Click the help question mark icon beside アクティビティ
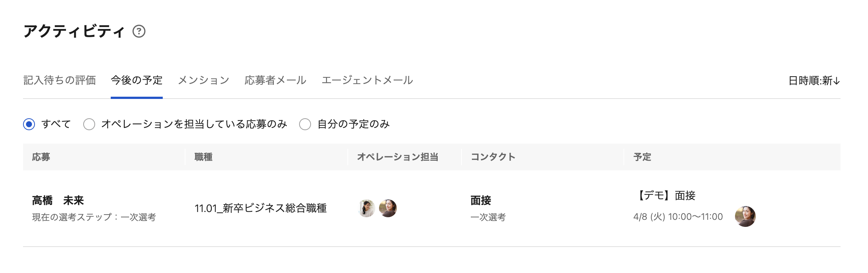This screenshot has height=273, width=868. tap(139, 31)
